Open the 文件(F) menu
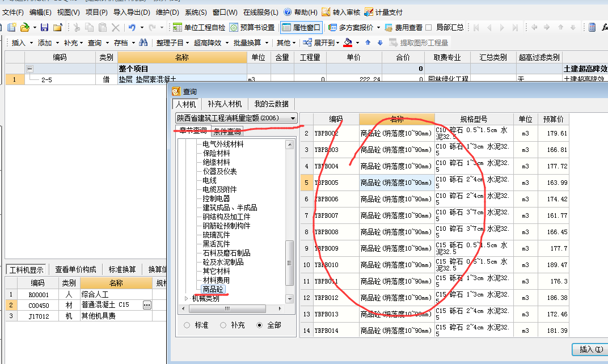 coord(13,12)
